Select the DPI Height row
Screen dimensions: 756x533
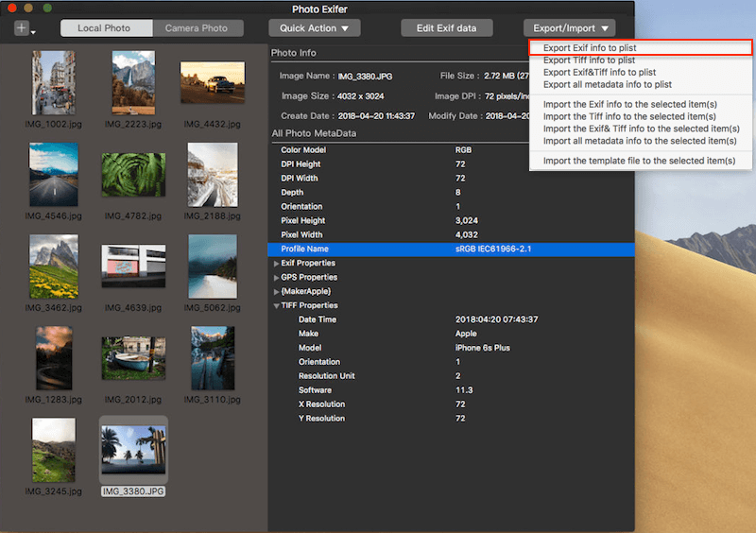[452, 164]
